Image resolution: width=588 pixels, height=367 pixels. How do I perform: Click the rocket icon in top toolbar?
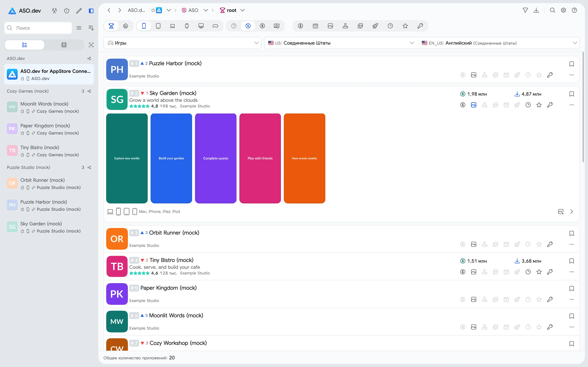(x=375, y=26)
